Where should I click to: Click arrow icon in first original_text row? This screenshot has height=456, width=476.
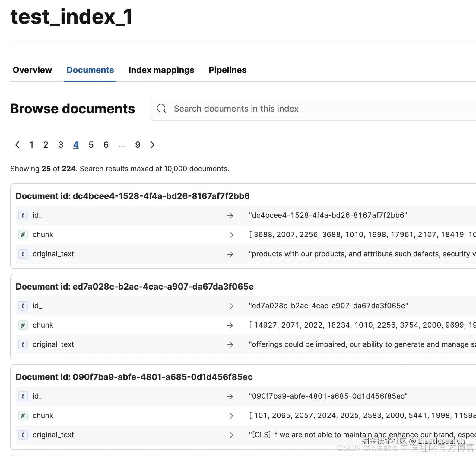pyautogui.click(x=230, y=254)
